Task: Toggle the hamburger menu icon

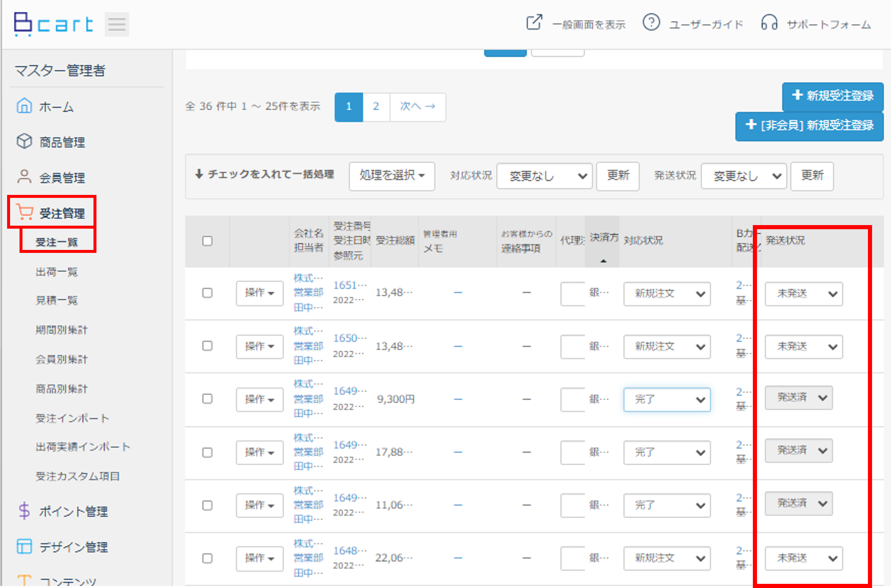Action: coord(117,24)
